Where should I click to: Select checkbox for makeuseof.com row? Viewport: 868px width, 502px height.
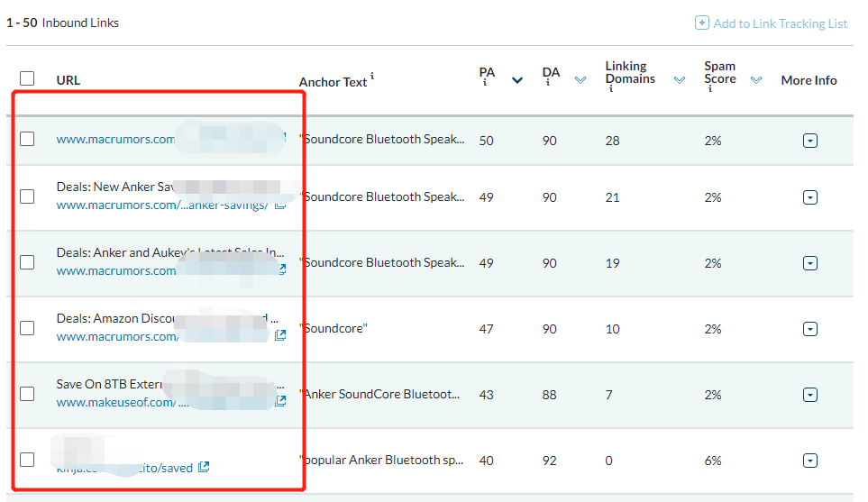pos(27,394)
